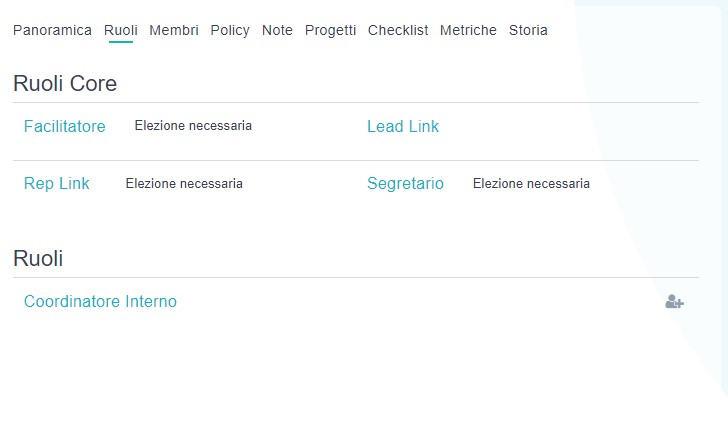
Task: Click 'Elezione necessaria' beside Segretario
Action: [531, 184]
